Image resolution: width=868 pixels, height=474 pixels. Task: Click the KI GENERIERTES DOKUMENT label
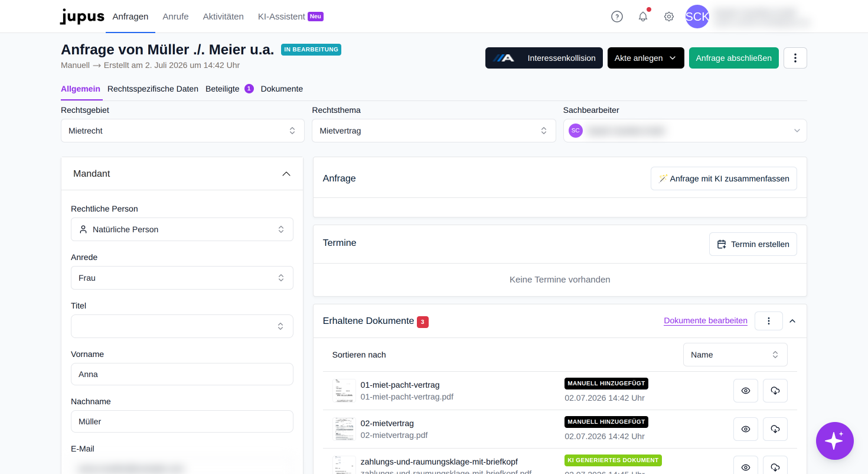click(x=613, y=460)
